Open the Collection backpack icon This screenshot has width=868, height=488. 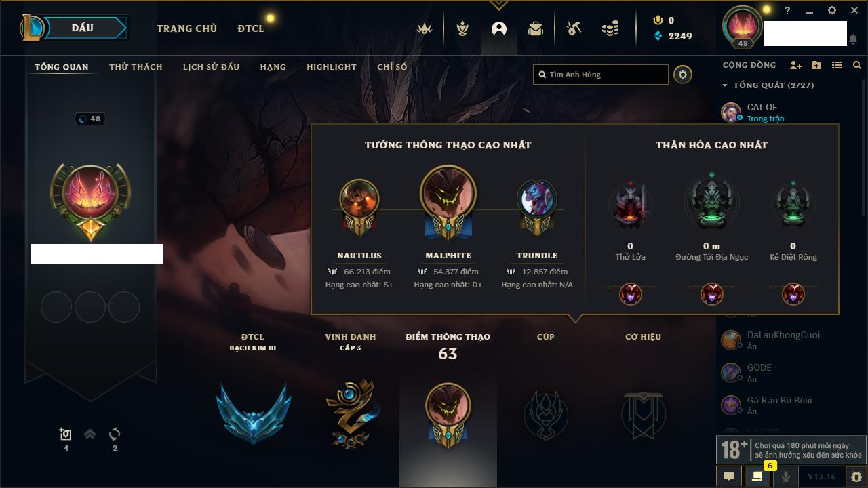pos(536,28)
